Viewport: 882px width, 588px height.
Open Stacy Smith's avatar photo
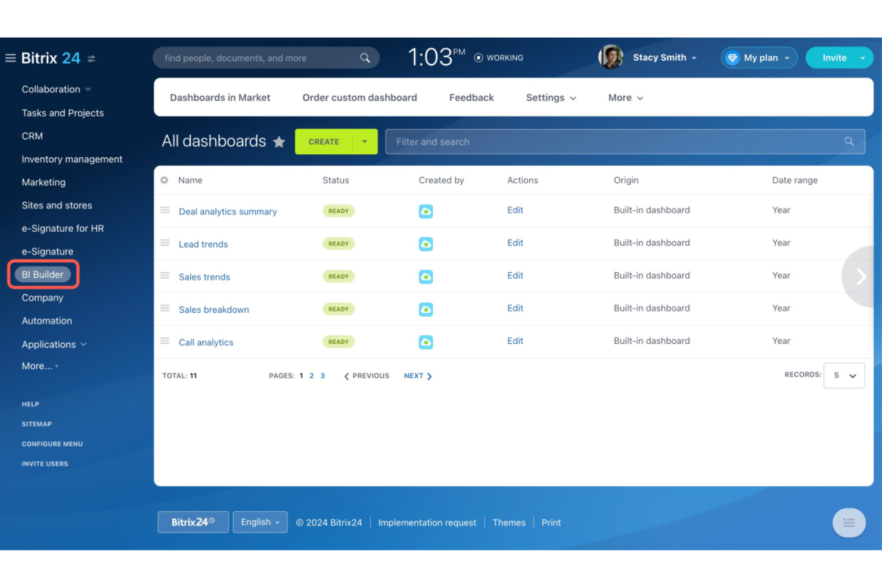point(611,57)
